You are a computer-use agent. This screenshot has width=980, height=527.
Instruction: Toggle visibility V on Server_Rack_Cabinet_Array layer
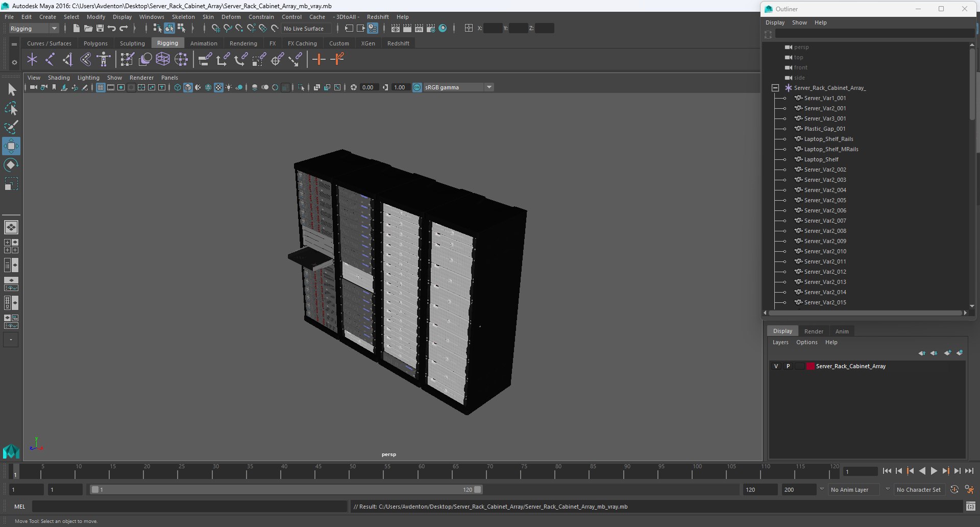coord(776,366)
